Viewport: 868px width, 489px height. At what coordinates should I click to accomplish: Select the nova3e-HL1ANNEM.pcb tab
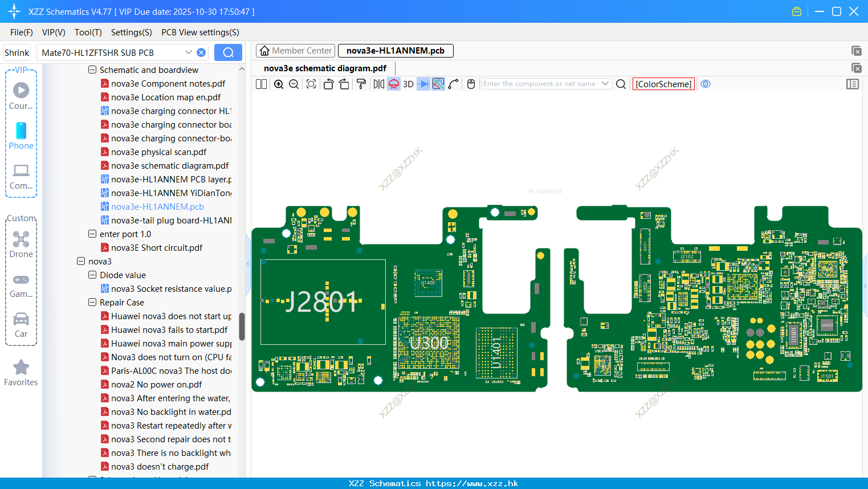pyautogui.click(x=396, y=51)
